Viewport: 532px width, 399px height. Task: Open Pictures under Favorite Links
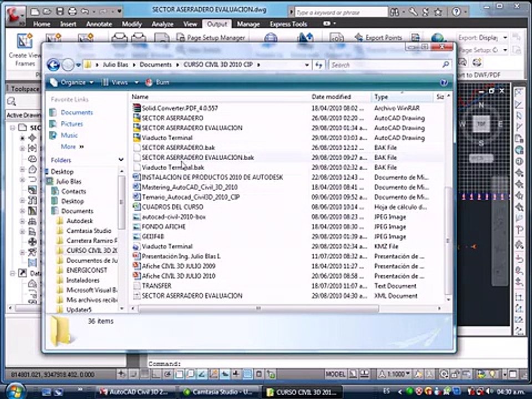point(71,124)
